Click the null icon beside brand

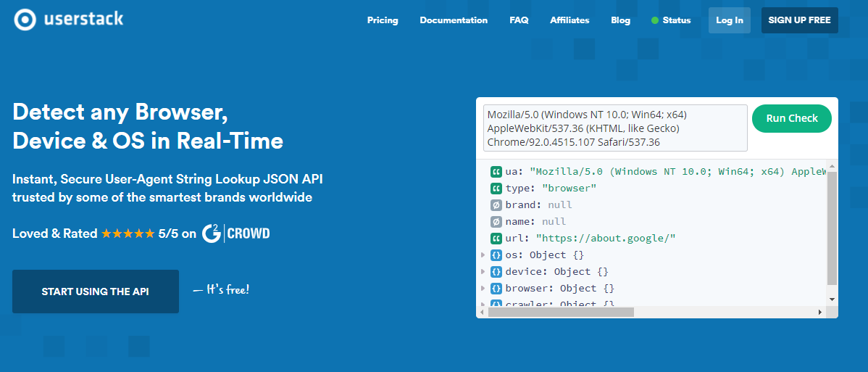point(496,205)
